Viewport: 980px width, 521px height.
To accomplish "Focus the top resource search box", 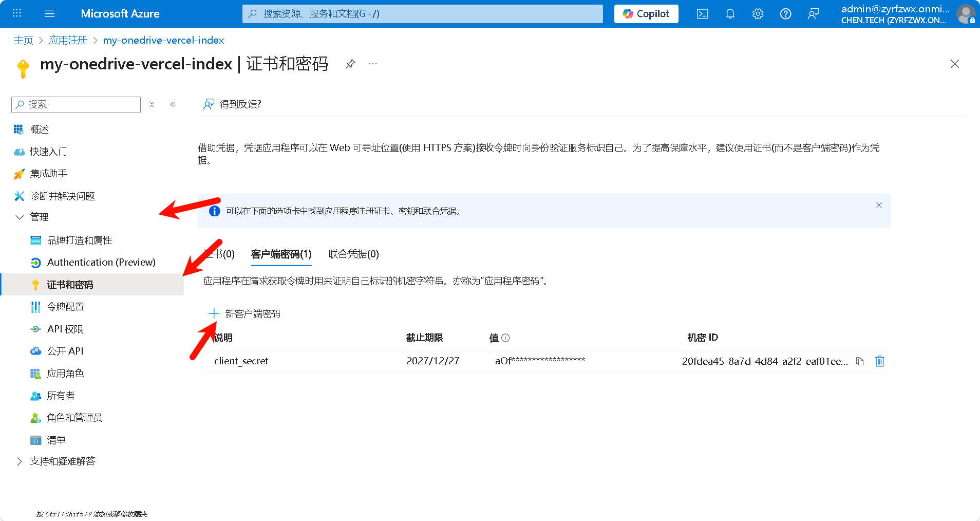I will [422, 14].
